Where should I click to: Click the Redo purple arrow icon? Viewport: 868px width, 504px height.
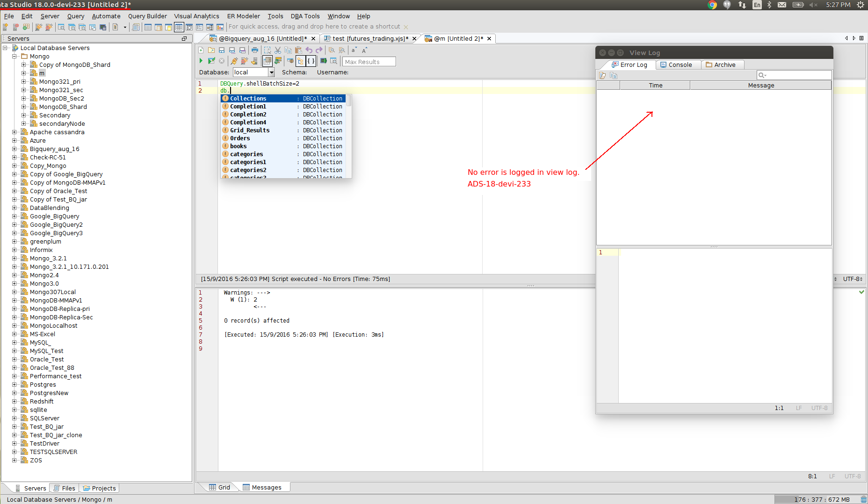point(319,50)
